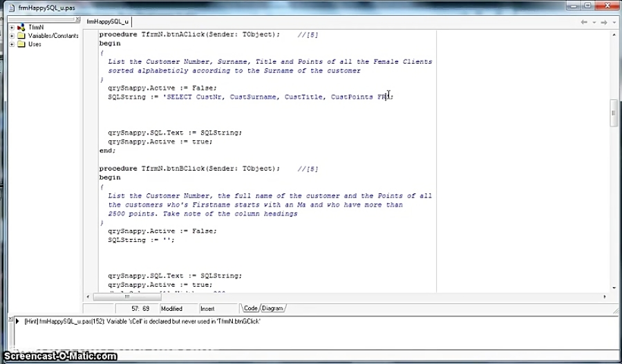Click the forward navigation arrow in editor

[604, 22]
